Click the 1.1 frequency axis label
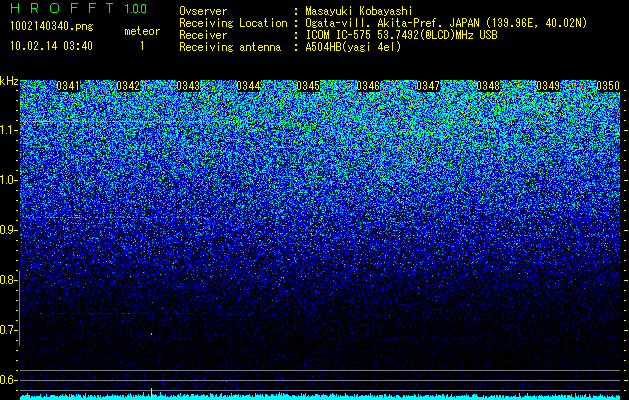This screenshot has height=400, width=629. coord(7,130)
